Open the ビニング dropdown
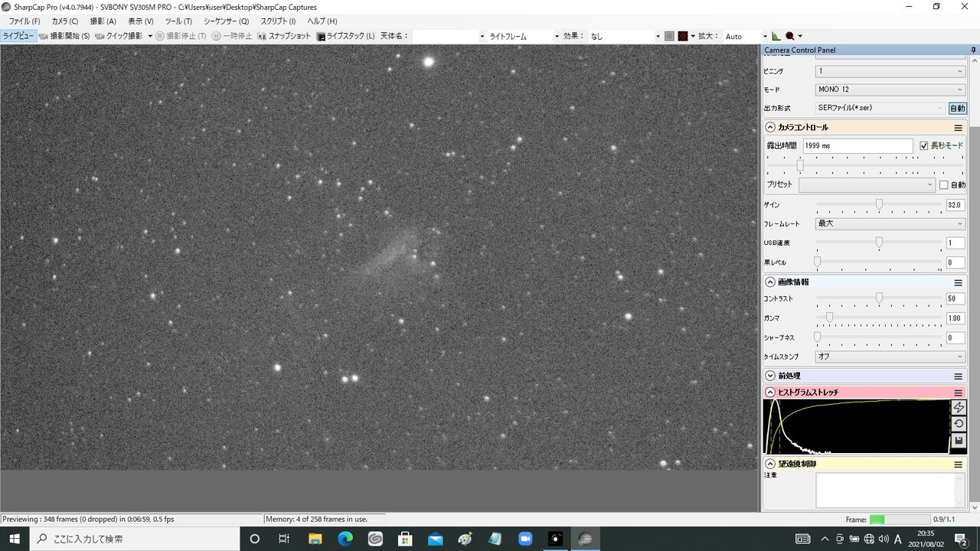The image size is (980, 551). (890, 71)
